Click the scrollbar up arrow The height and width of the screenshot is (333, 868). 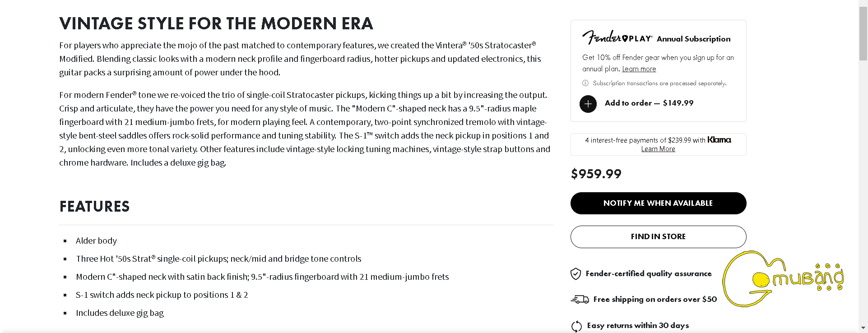pyautogui.click(x=863, y=4)
